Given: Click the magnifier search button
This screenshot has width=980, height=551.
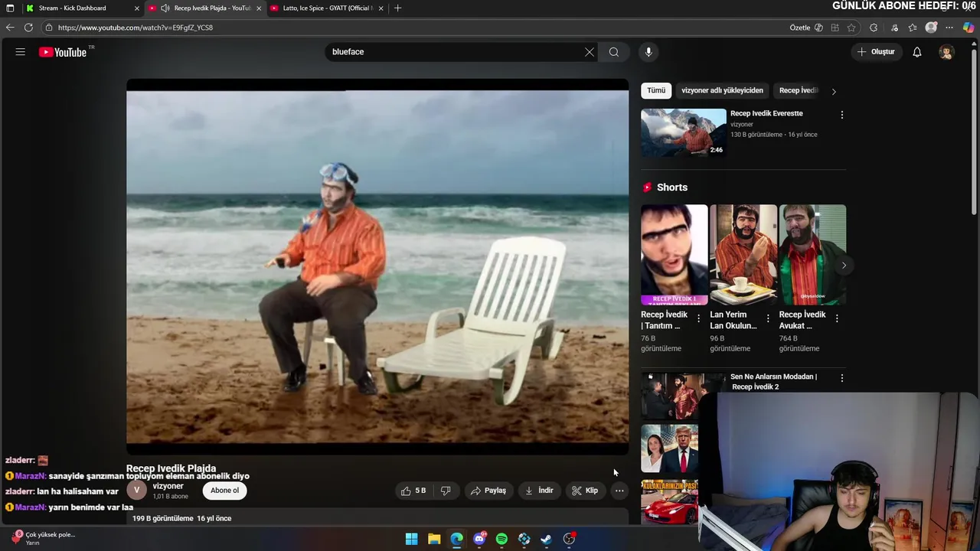Looking at the screenshot, I should (614, 52).
